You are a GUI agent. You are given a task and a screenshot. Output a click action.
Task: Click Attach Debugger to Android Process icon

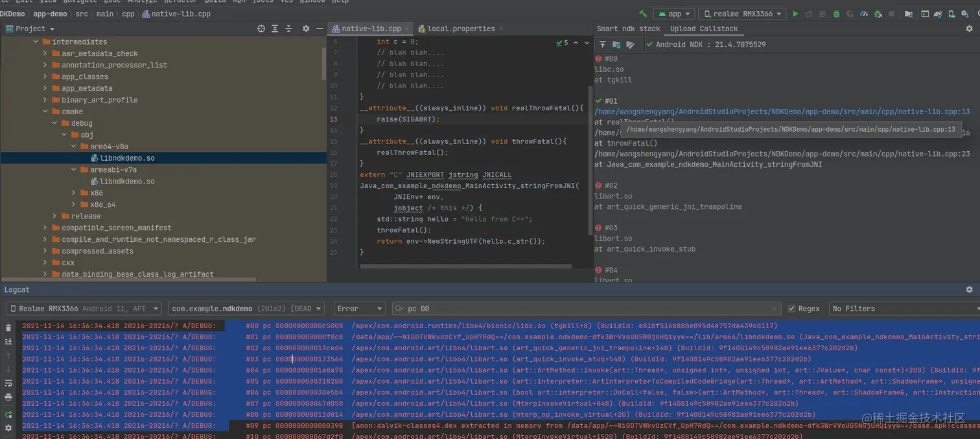coord(878,14)
